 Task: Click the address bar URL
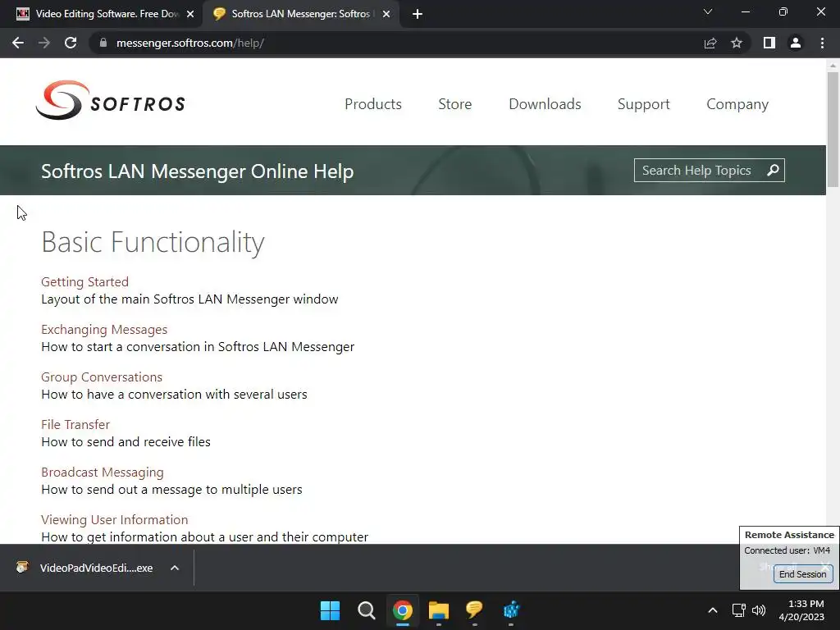[190, 43]
